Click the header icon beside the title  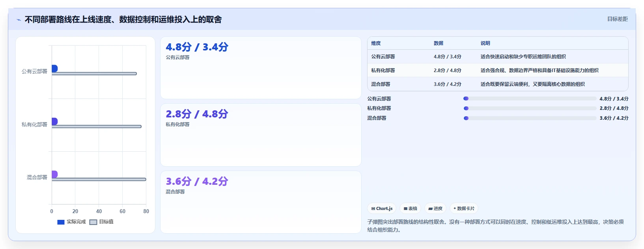pyautogui.click(x=19, y=20)
